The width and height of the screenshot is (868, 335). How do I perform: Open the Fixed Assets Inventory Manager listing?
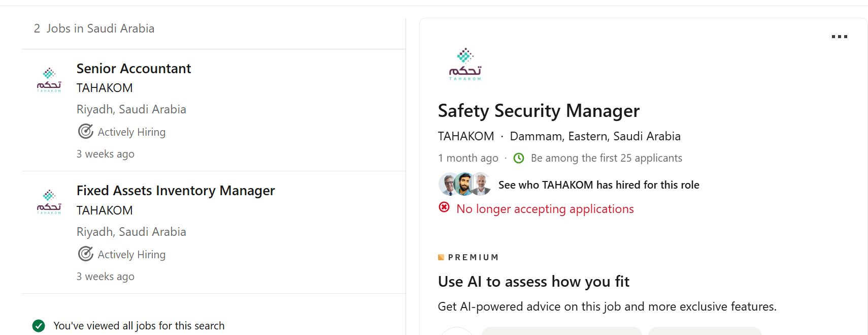(x=176, y=191)
